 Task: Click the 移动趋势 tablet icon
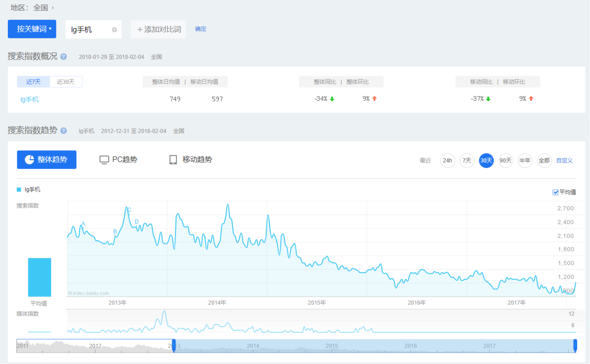click(x=173, y=160)
